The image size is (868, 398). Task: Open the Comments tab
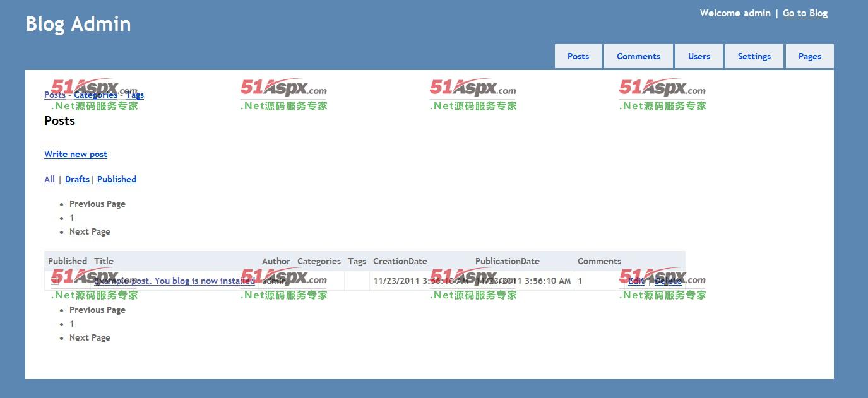pos(638,56)
